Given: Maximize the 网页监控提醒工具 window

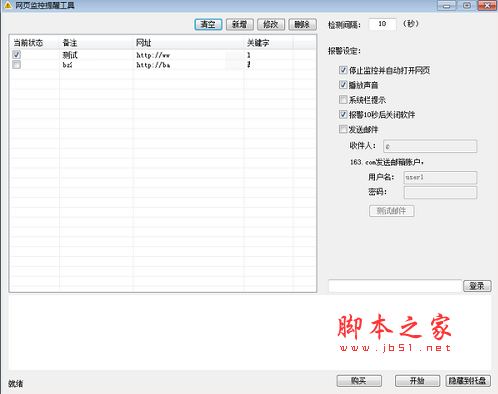Looking at the screenshot, I should tap(467, 6).
